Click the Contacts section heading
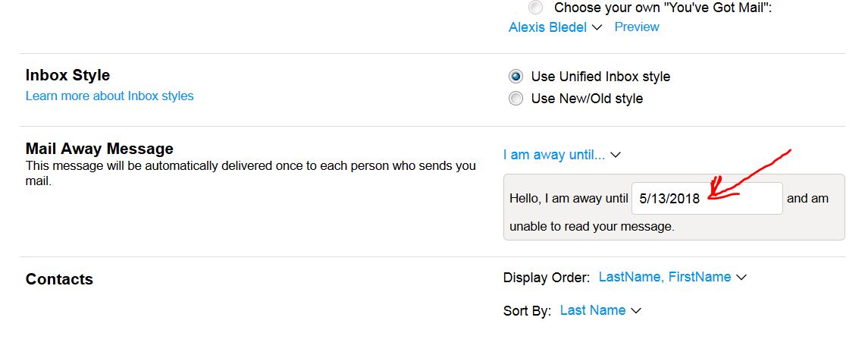 point(59,279)
